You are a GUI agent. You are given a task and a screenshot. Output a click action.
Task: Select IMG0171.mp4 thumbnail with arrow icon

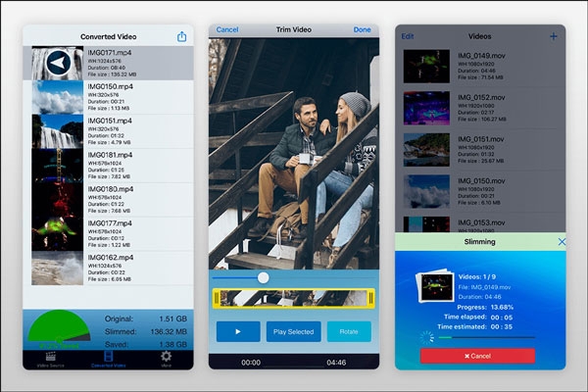(x=56, y=63)
